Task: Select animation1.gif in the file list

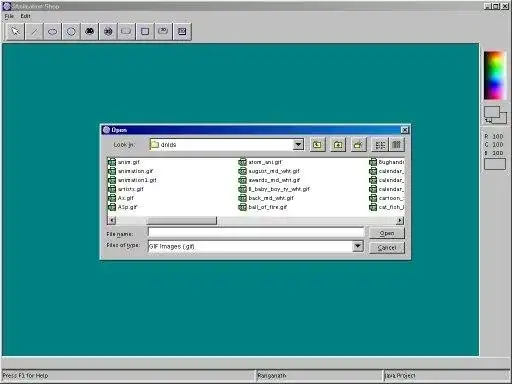Action: coord(137,180)
